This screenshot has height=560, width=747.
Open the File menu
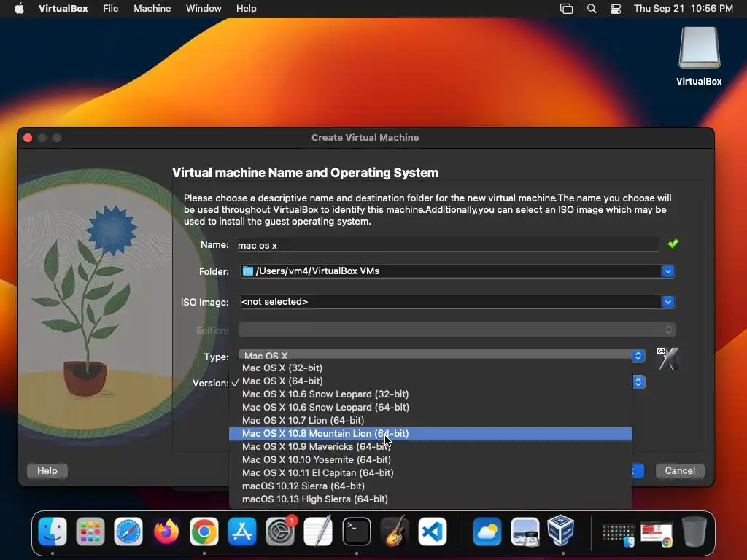tap(111, 8)
